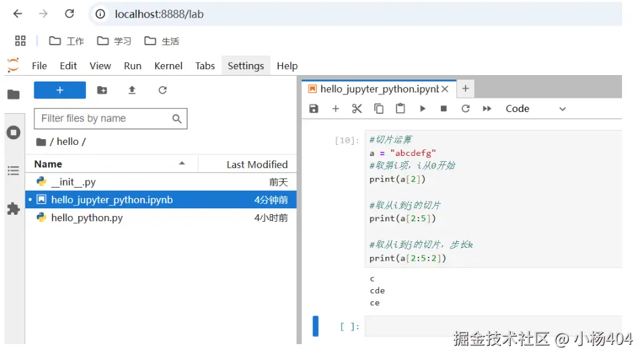Open the Table of Contents sidebar
The height and width of the screenshot is (359, 644).
tap(14, 171)
